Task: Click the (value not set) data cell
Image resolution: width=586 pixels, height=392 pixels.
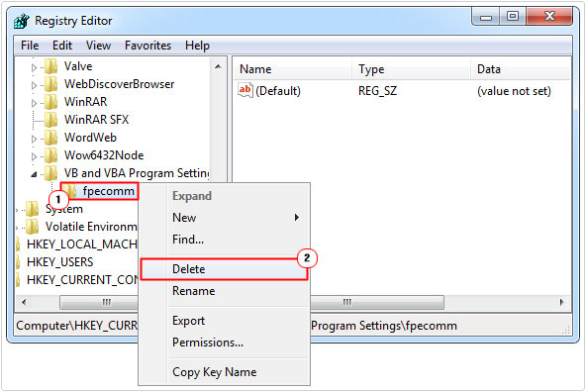Action: 514,91
